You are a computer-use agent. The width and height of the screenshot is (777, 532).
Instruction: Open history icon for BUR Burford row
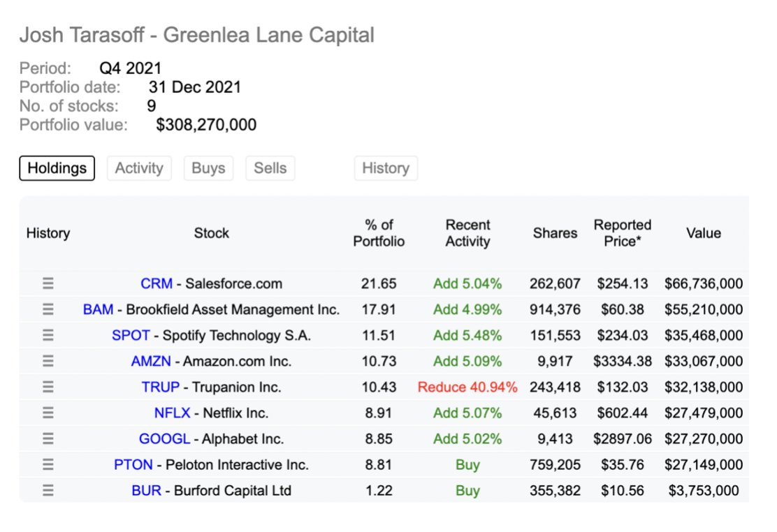(48, 490)
